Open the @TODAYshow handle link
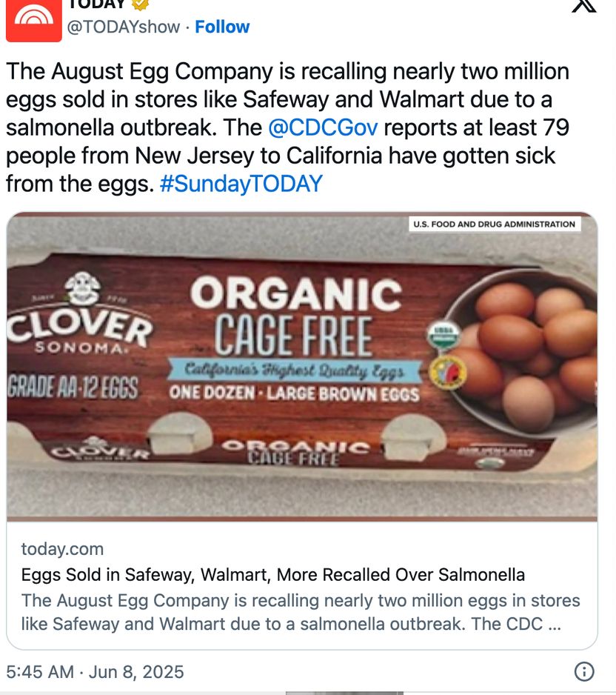616x695 pixels. tap(124, 27)
